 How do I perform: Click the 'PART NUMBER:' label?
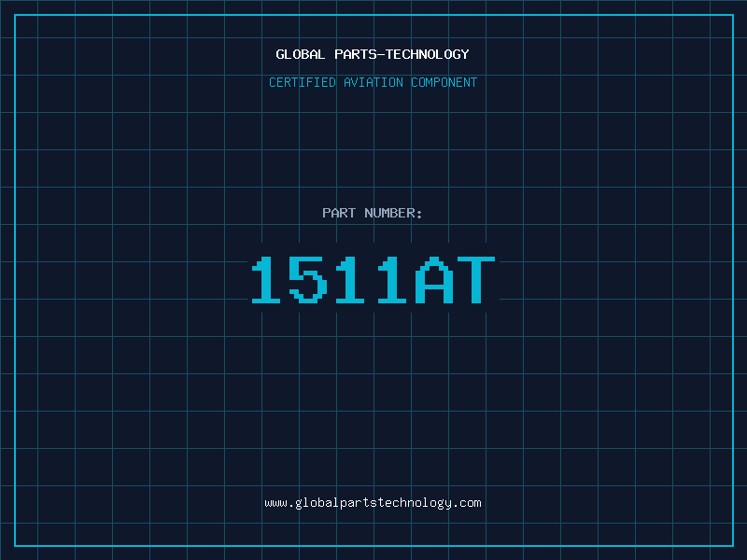[x=373, y=213]
